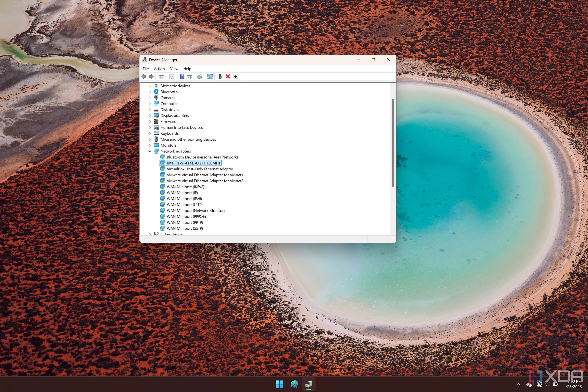Expand the Display adapters category
Image resolution: width=588 pixels, height=392 pixels.
tap(150, 116)
